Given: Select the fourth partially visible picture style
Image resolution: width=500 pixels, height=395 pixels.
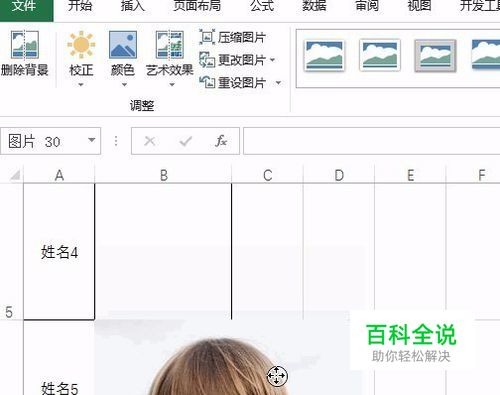Looking at the screenshot, I should coord(486,55).
